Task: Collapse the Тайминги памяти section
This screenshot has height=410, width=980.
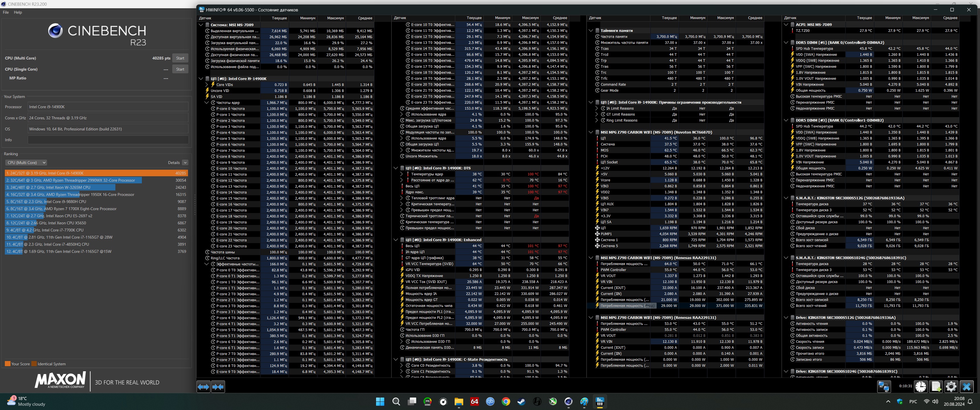Action: tap(591, 30)
